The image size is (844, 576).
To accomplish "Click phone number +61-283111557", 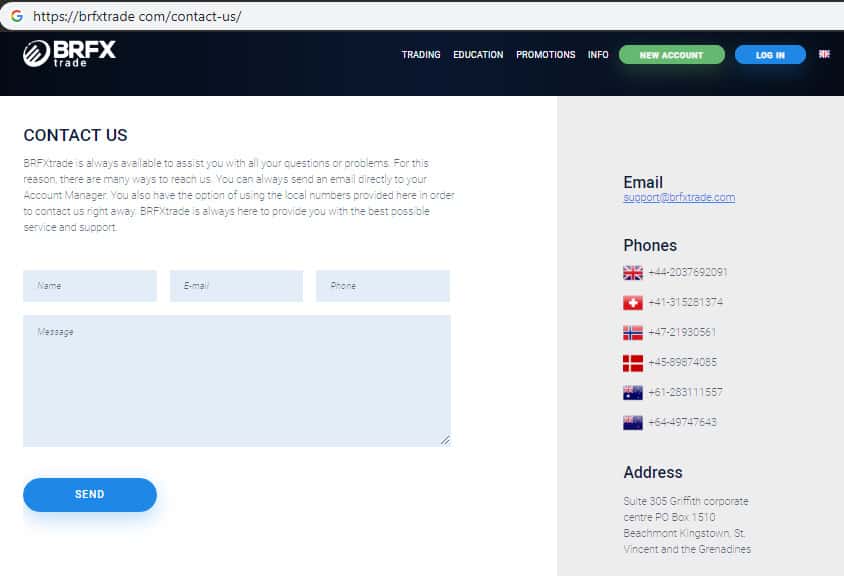I will (x=686, y=392).
